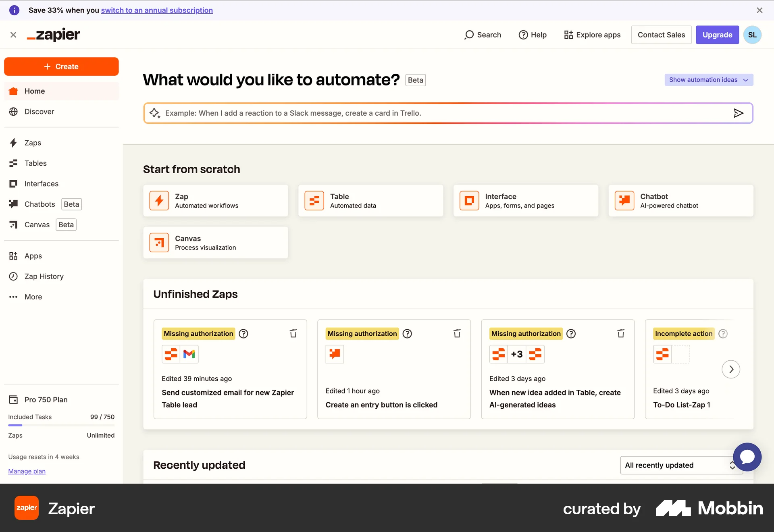774x532 pixels.
Task: Click Edited 39 minutes ago text
Action: coord(197,379)
